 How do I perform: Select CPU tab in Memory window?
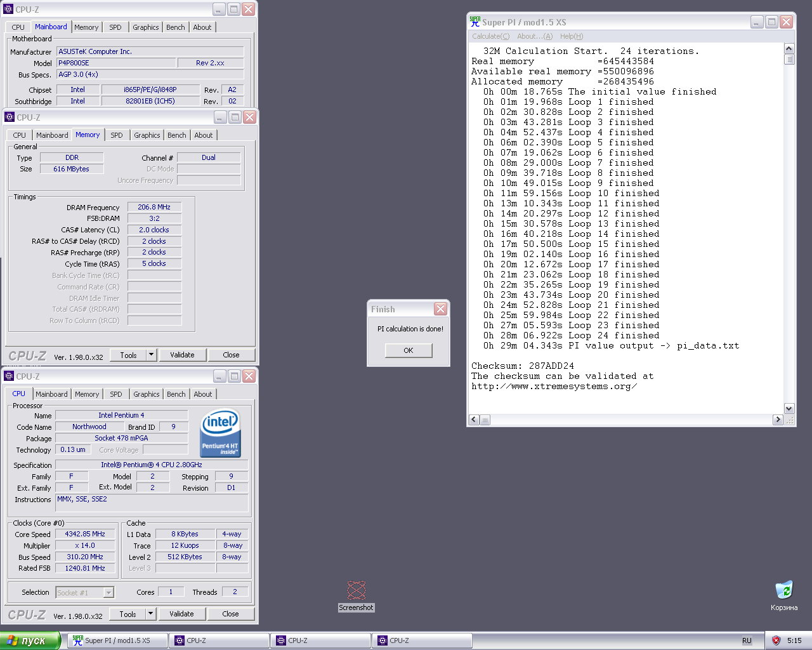click(20, 135)
